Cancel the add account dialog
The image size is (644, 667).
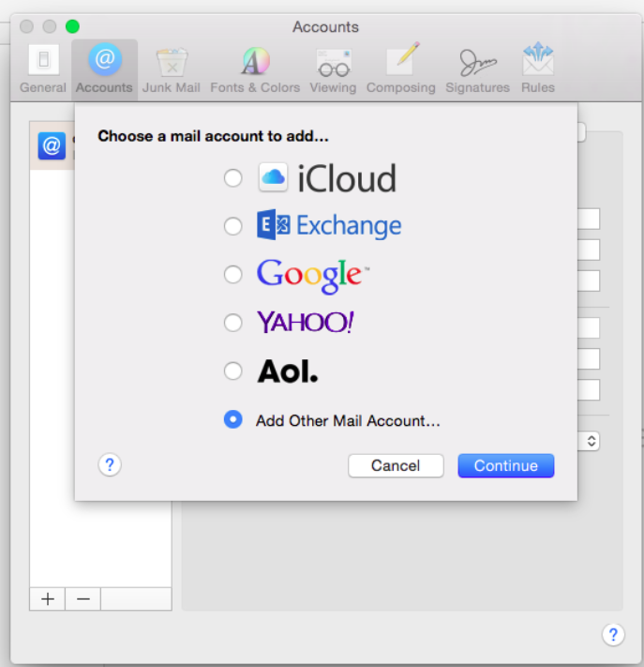click(x=395, y=465)
